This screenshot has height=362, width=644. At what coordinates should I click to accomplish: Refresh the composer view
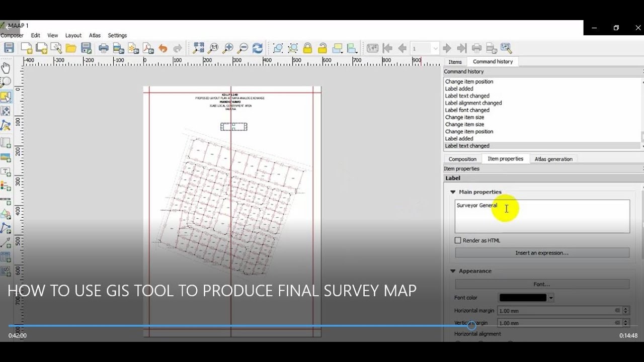point(258,48)
